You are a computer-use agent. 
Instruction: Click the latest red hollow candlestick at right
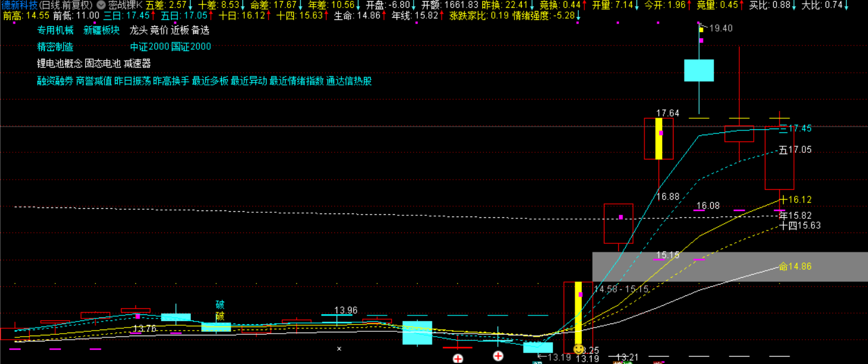click(779, 158)
